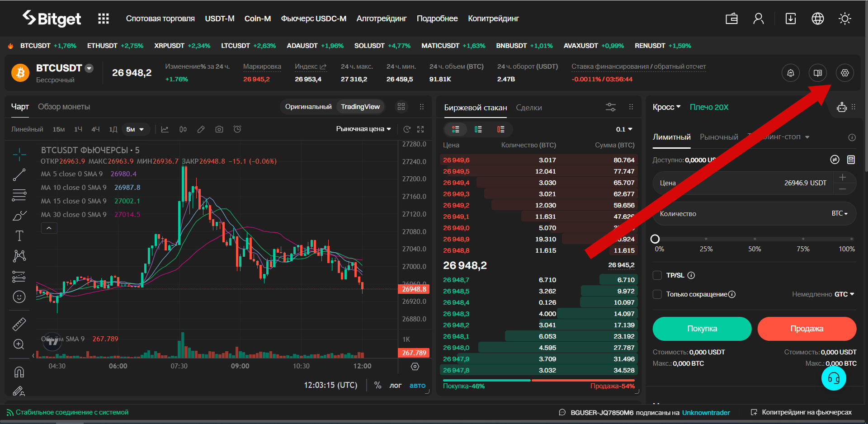Open chart indicators icon
The height and width of the screenshot is (424, 868).
(x=165, y=129)
